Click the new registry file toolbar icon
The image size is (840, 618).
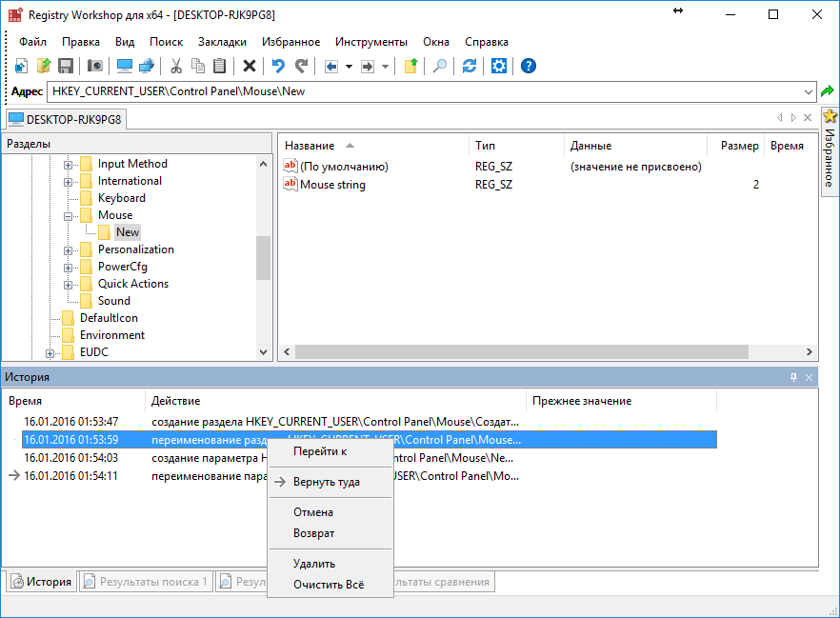pos(21,66)
